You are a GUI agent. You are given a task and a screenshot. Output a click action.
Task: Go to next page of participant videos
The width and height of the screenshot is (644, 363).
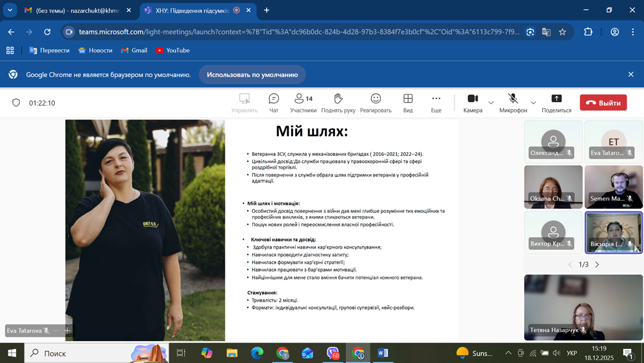point(597,265)
